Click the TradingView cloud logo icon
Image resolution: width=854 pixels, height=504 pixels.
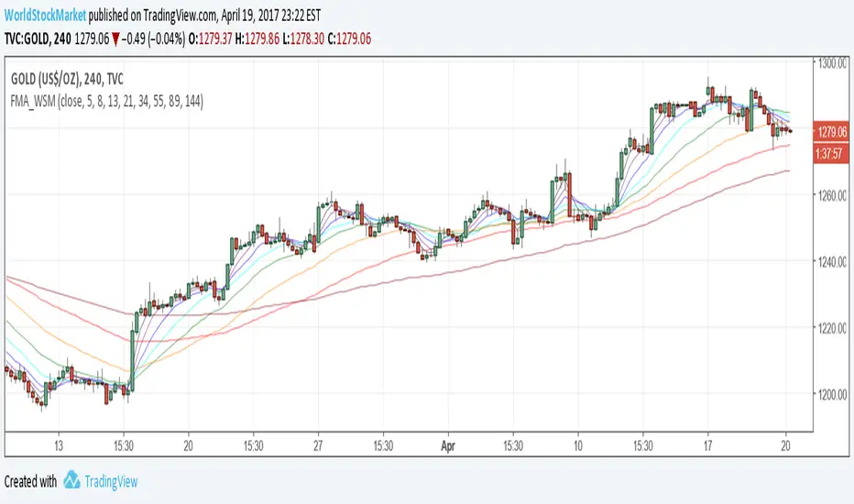(x=71, y=481)
